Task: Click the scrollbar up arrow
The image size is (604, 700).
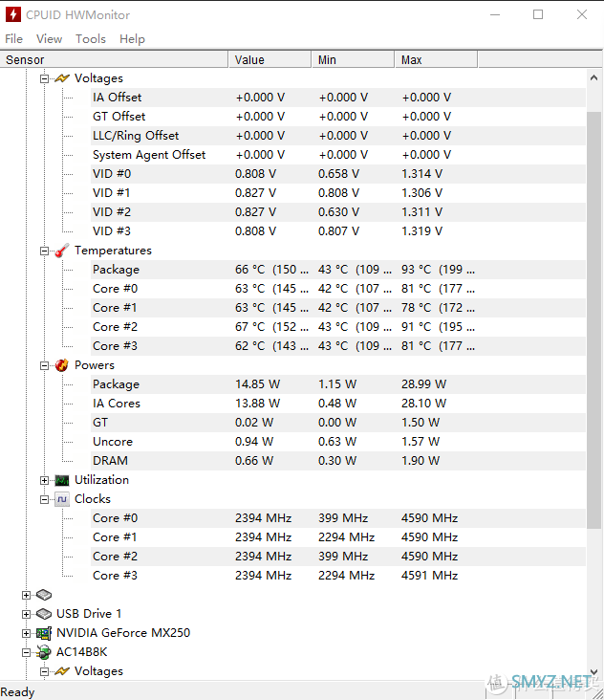Action: tap(593, 77)
